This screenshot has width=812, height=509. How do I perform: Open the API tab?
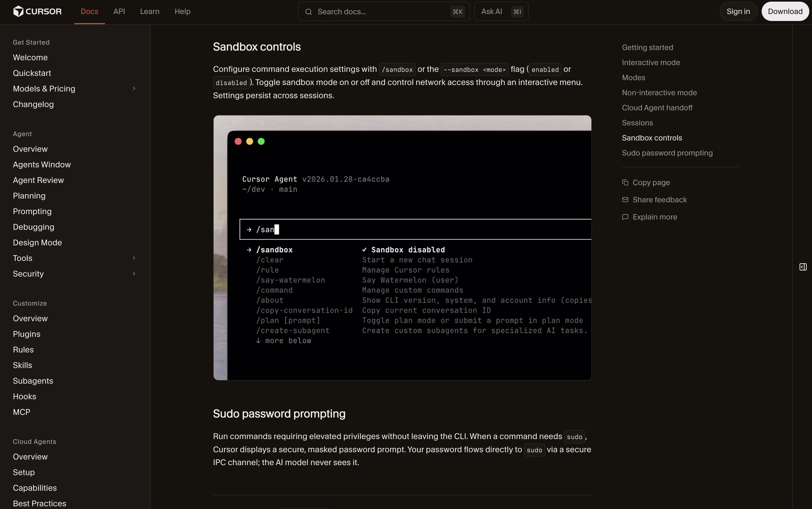coord(119,12)
